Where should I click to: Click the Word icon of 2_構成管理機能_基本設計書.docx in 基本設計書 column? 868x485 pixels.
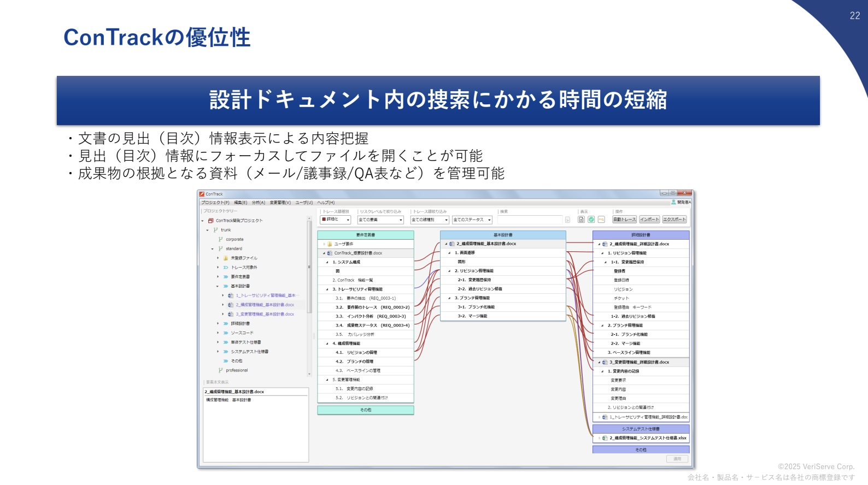click(452, 244)
